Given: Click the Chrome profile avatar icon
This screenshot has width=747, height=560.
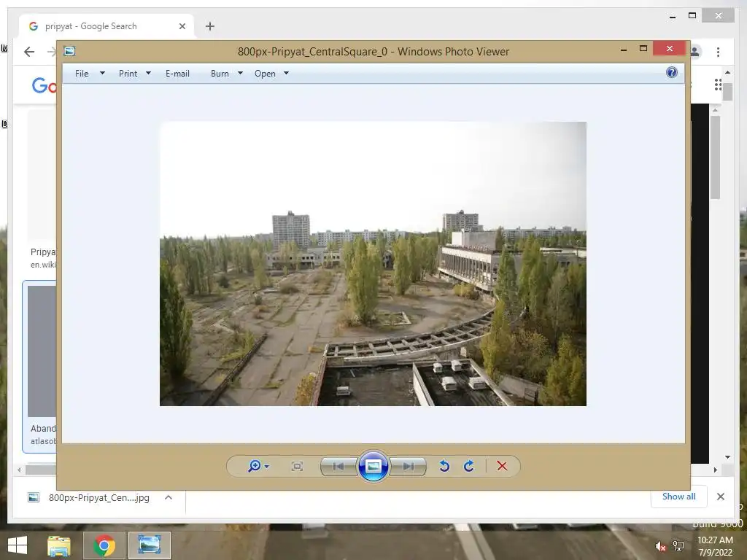Looking at the screenshot, I should click(695, 52).
